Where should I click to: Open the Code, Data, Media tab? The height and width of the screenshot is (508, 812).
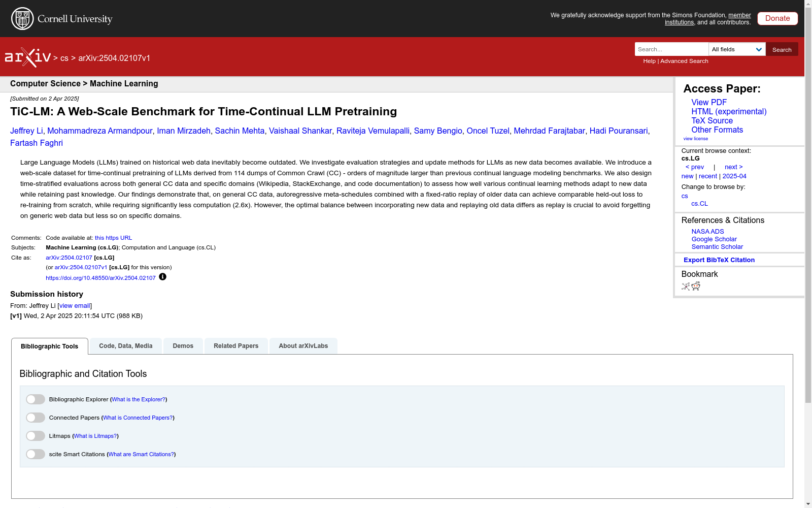(126, 346)
